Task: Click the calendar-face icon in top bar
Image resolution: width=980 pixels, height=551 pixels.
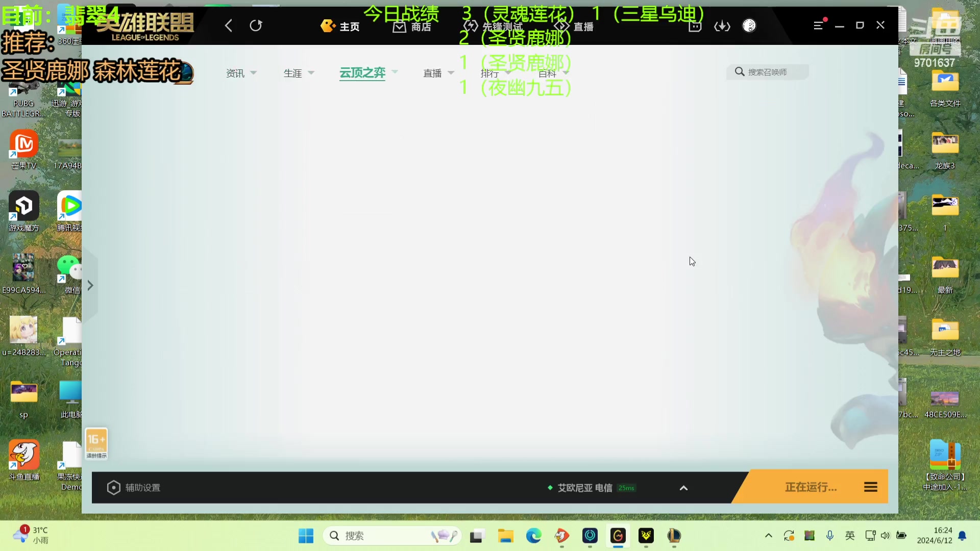Action: coord(695,26)
